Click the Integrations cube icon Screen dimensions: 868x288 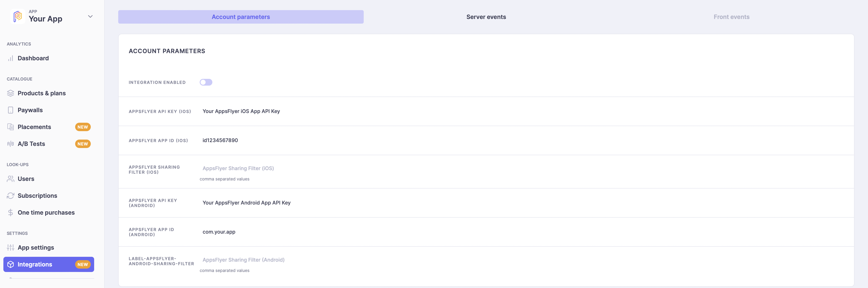pyautogui.click(x=10, y=264)
